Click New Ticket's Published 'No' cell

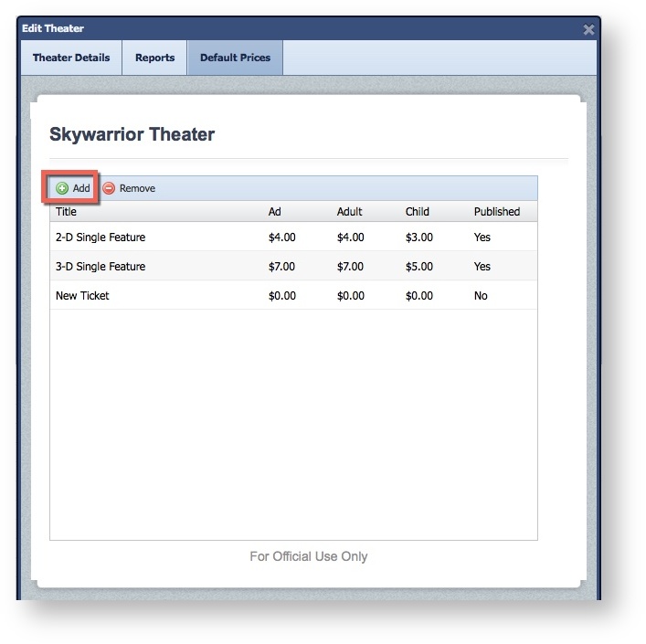pyautogui.click(x=481, y=296)
